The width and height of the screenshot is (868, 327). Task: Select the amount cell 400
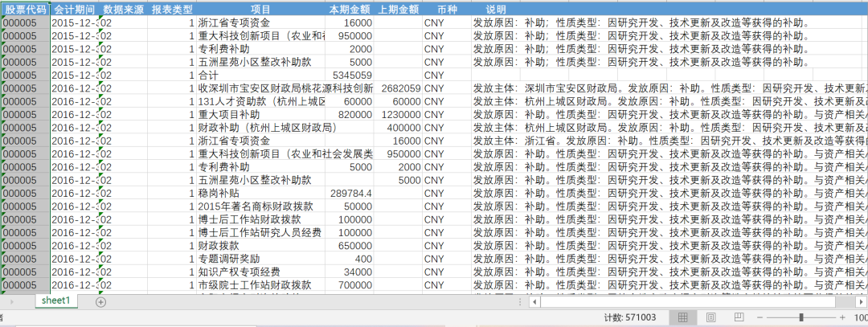350,259
